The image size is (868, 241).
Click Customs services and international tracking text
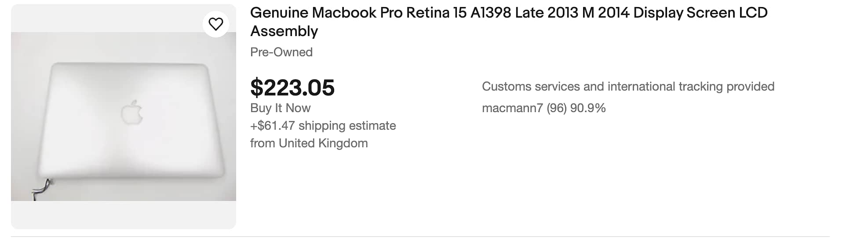[628, 86]
